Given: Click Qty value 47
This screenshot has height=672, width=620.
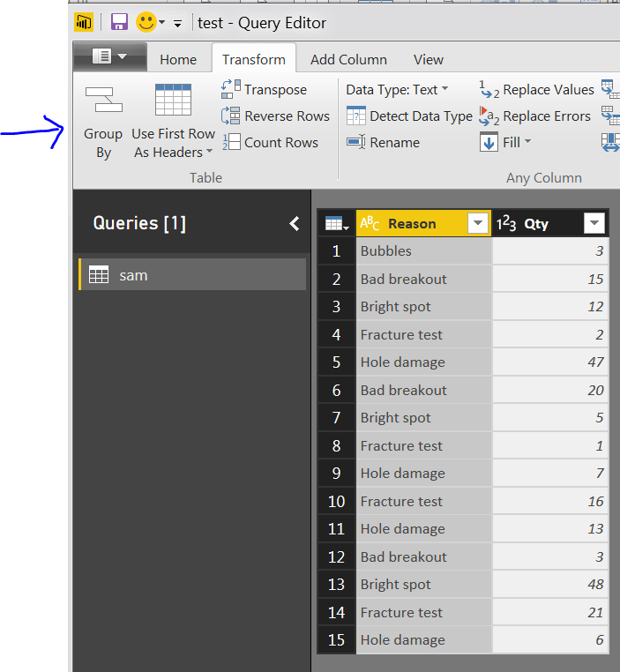Looking at the screenshot, I should tap(550, 362).
